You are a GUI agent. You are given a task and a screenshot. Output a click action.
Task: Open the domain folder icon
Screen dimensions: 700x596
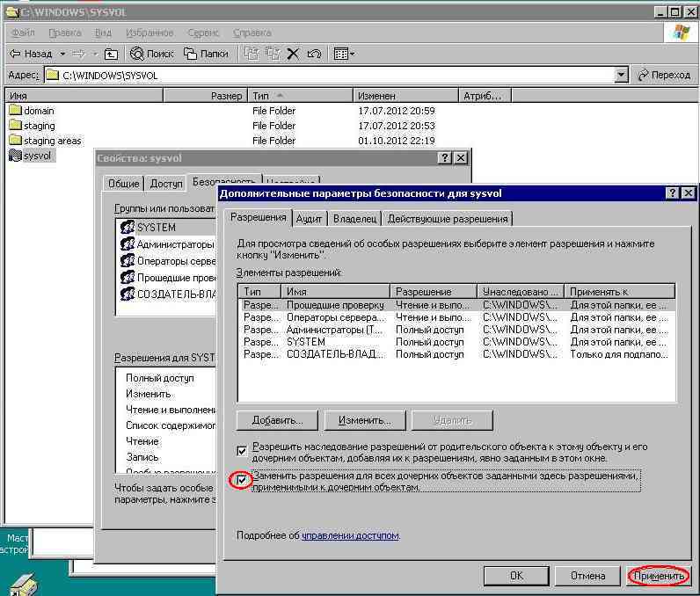15,111
